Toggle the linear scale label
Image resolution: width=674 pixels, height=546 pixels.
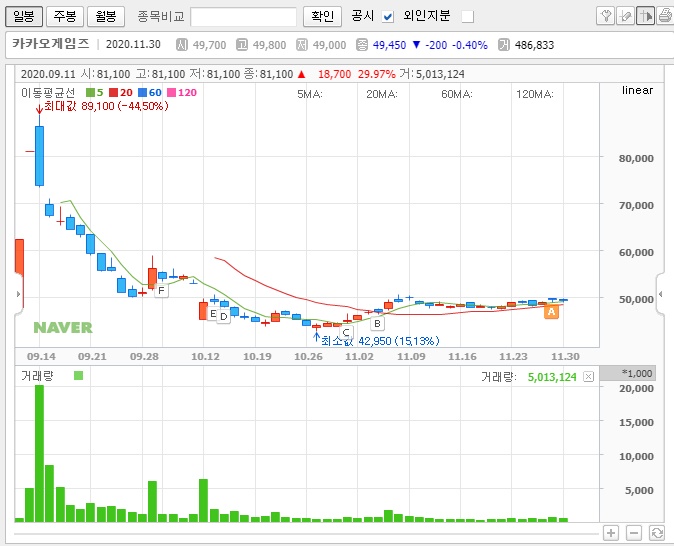click(637, 90)
